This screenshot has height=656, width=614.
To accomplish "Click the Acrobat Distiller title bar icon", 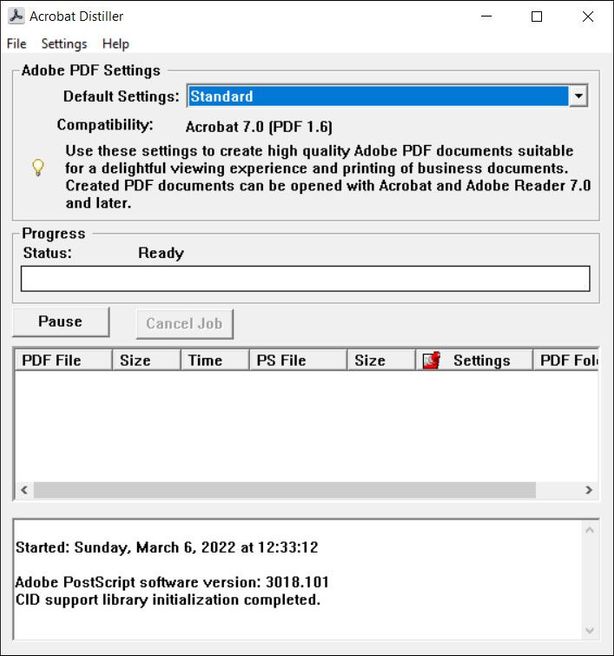I will (x=16, y=16).
